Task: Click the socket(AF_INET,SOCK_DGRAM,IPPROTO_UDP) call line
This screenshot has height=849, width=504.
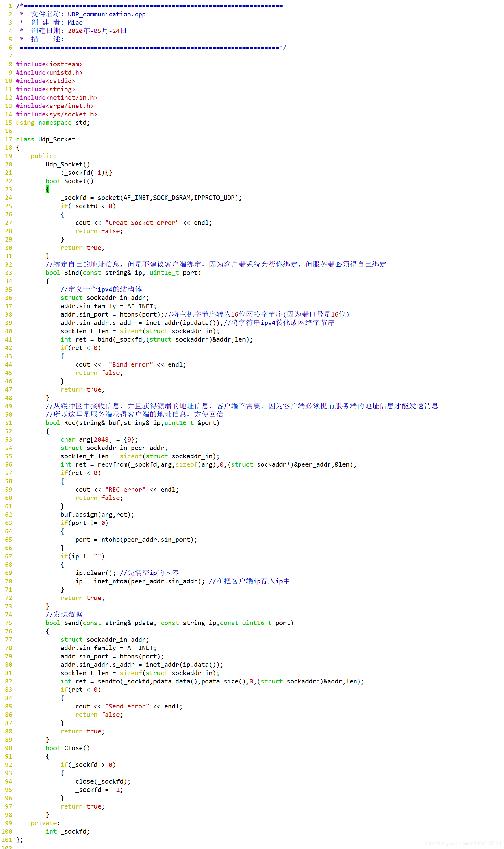Action: point(151,198)
